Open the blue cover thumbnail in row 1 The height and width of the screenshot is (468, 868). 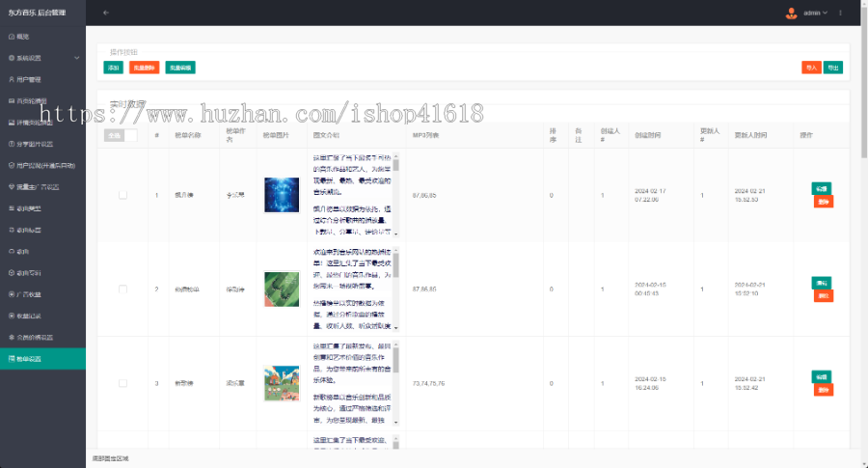pyautogui.click(x=282, y=195)
